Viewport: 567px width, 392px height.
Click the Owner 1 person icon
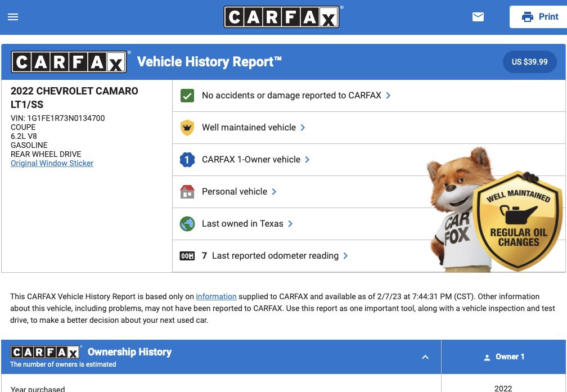click(487, 357)
